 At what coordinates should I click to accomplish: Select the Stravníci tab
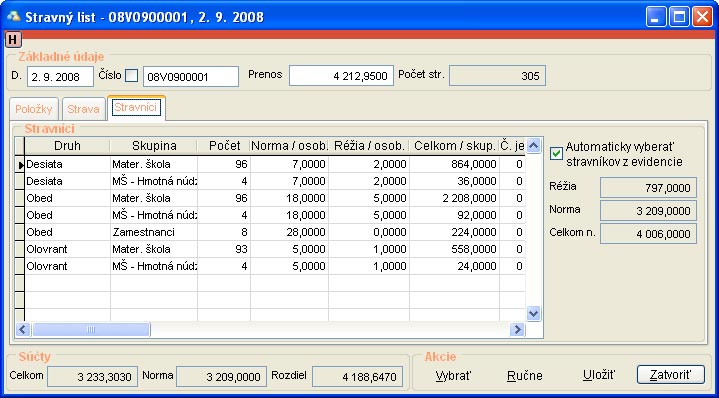[136, 108]
